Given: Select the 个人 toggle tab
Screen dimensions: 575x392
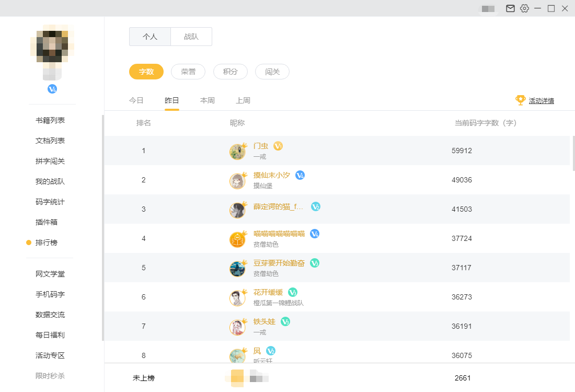Looking at the screenshot, I should (150, 37).
